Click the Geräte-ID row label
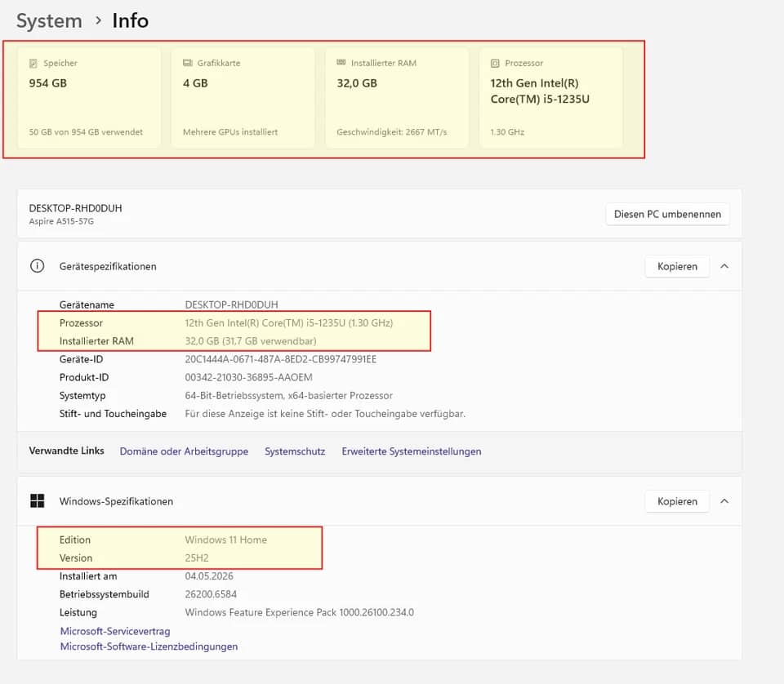The width and height of the screenshot is (784, 684). pos(81,359)
